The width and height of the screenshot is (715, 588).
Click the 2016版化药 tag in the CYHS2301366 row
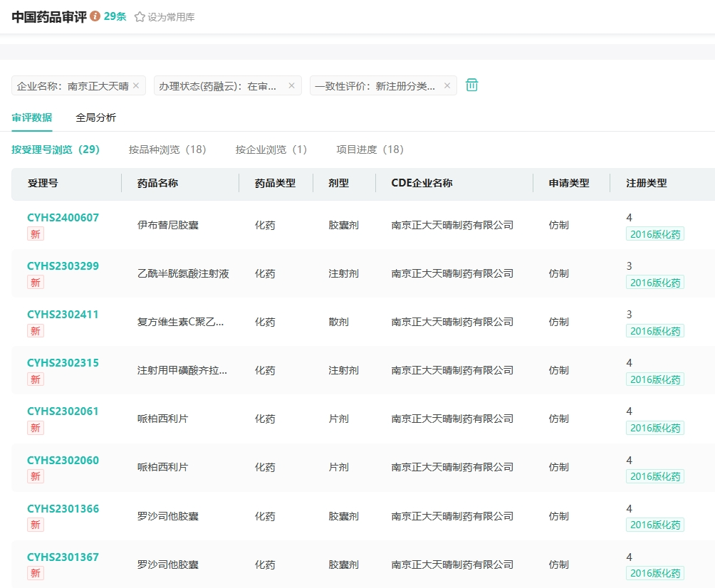(655, 525)
